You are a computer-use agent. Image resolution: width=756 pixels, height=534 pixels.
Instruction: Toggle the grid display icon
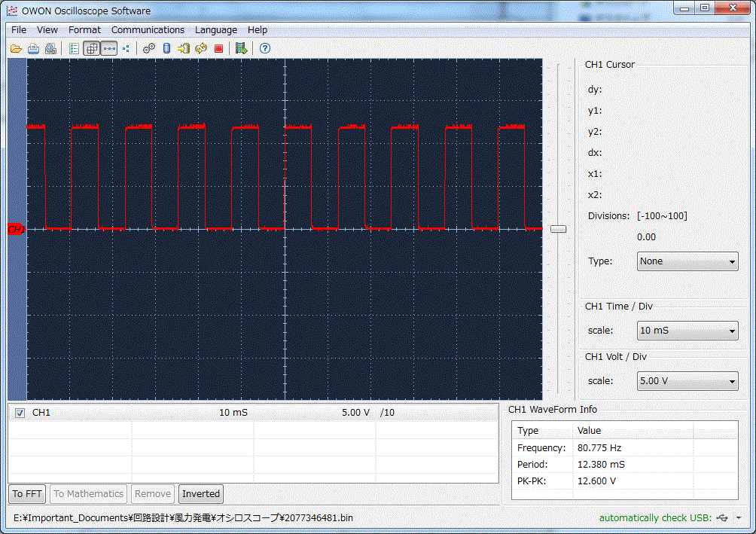click(91, 49)
